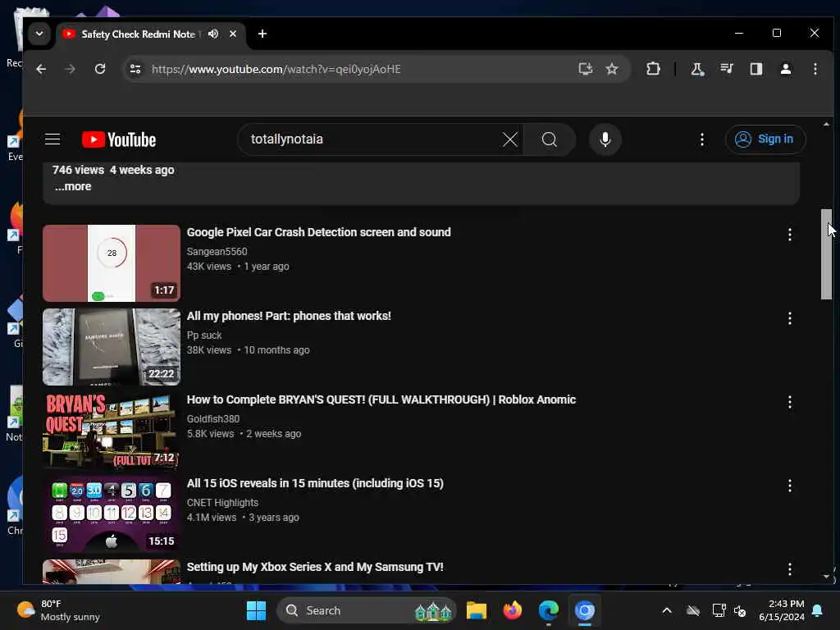Play All my phones video thumbnail

[x=112, y=347]
